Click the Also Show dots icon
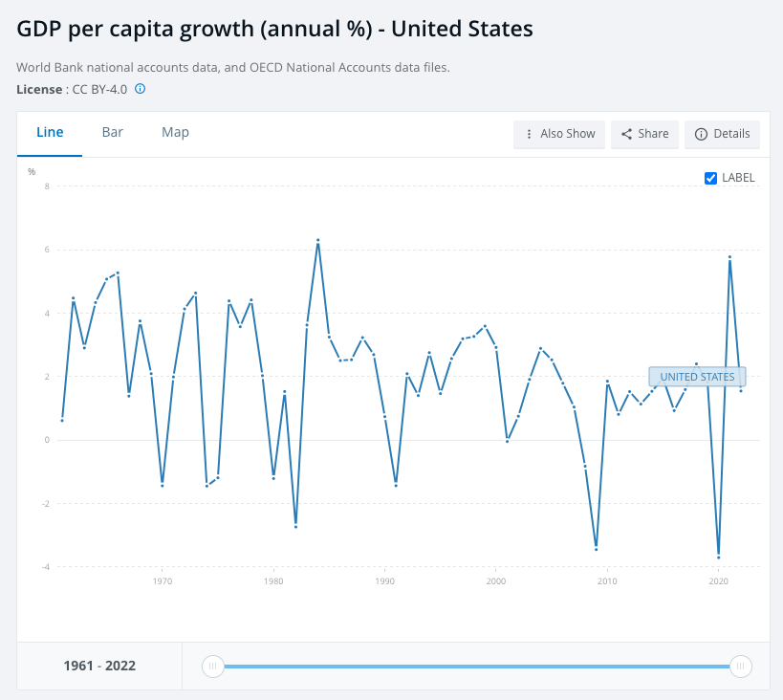 pos(529,134)
